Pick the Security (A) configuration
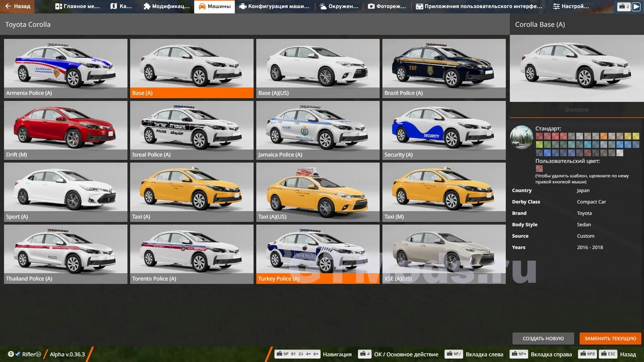The image size is (644, 362). pos(444,130)
